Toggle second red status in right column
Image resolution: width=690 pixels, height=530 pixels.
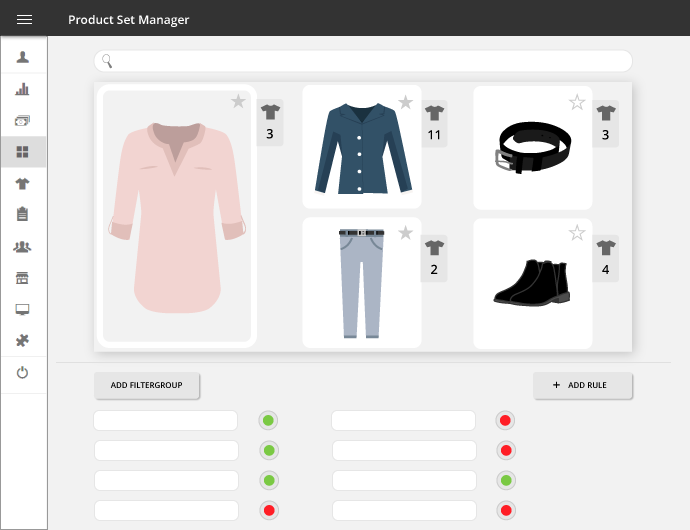tap(506, 450)
